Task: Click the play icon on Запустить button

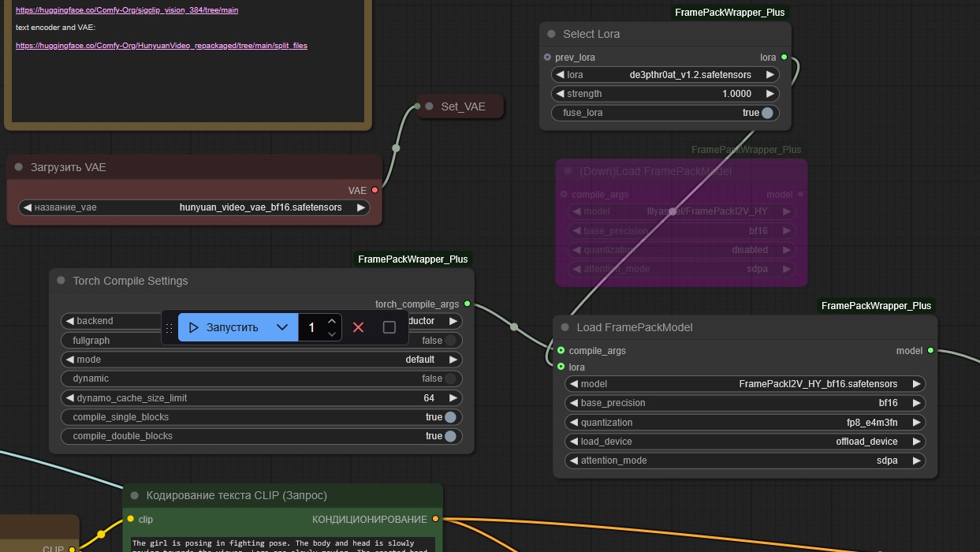Action: coord(194,327)
